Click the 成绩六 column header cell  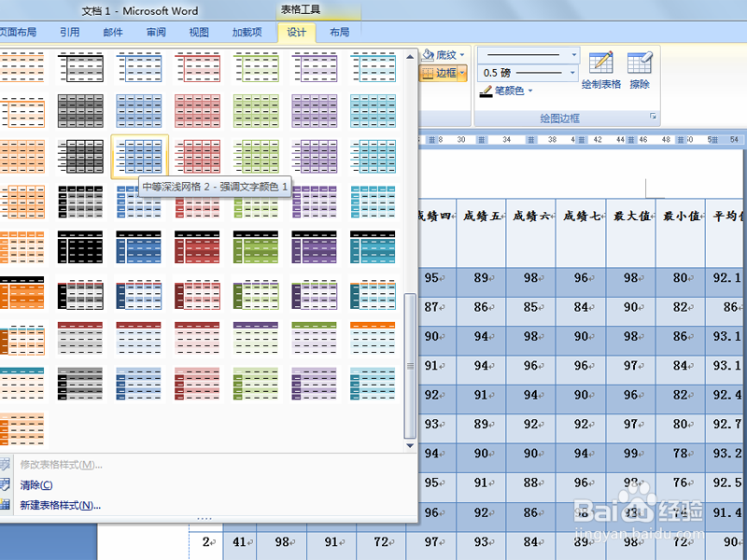pos(531,232)
